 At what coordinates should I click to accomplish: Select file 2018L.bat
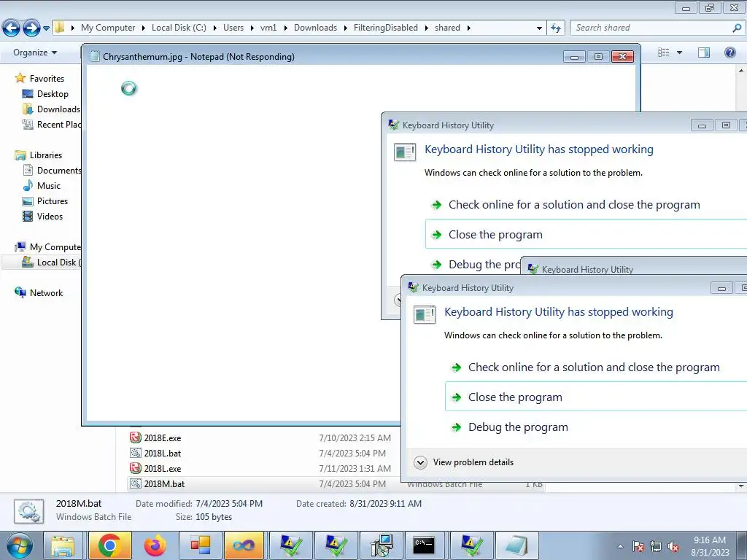pos(163,454)
